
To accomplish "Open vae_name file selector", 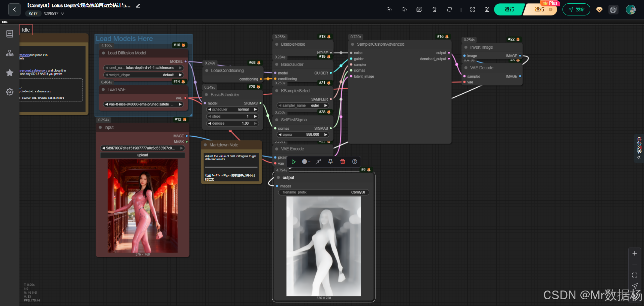I will pyautogui.click(x=143, y=104).
